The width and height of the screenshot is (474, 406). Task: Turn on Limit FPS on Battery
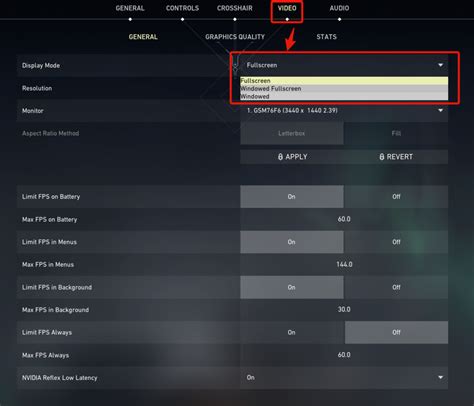[x=292, y=197]
